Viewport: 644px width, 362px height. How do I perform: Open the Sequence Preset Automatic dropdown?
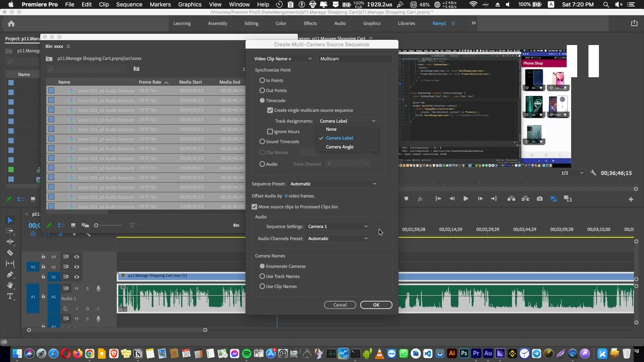(333, 184)
